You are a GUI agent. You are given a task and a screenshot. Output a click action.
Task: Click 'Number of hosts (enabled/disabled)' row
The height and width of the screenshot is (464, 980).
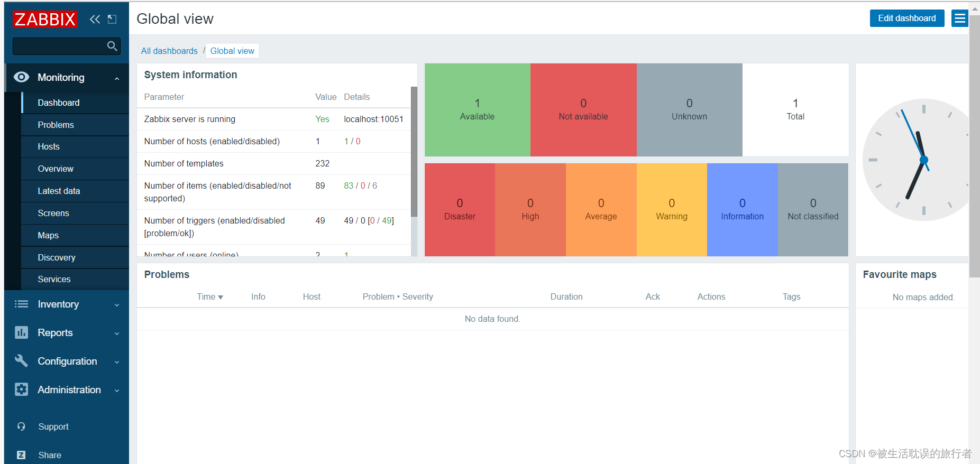[274, 142]
